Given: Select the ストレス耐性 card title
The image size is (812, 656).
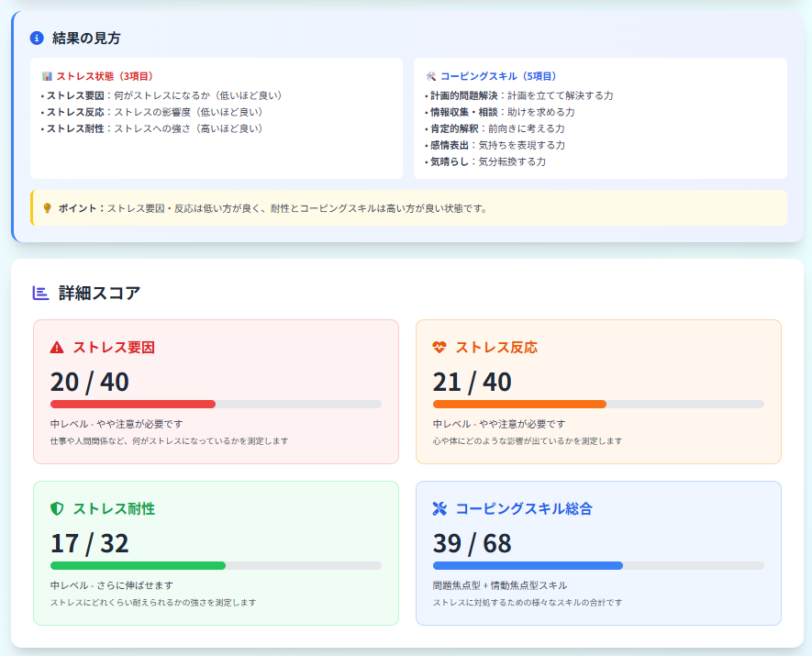Looking at the screenshot, I should [114, 509].
